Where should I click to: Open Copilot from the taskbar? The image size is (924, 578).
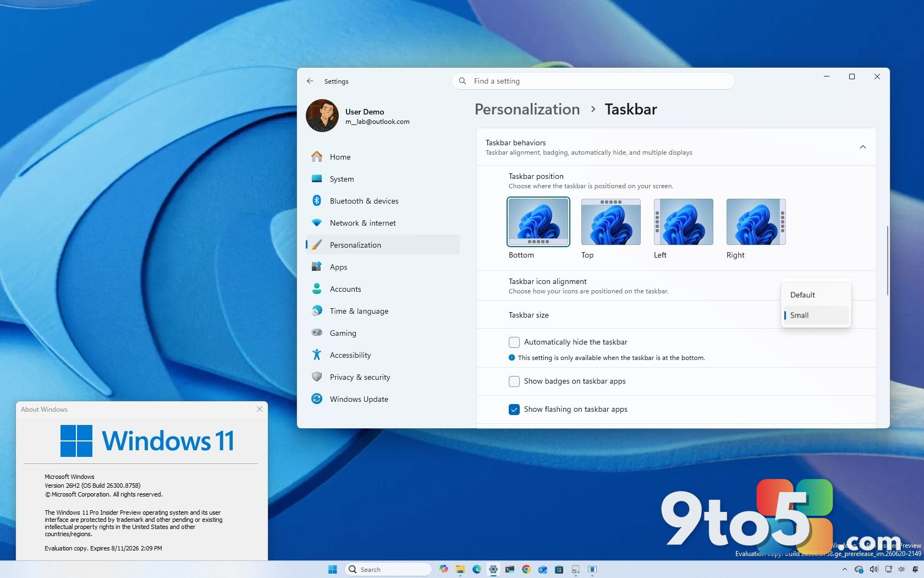coord(444,569)
